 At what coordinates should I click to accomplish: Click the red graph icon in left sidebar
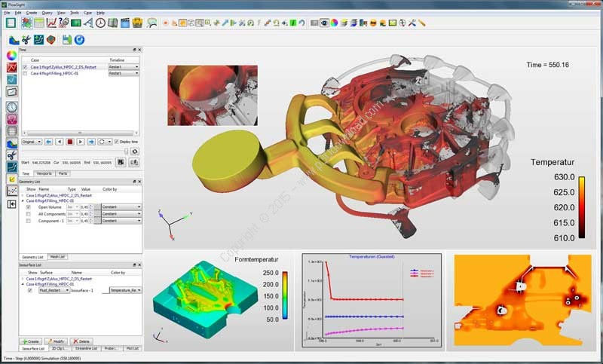[x=12, y=68]
